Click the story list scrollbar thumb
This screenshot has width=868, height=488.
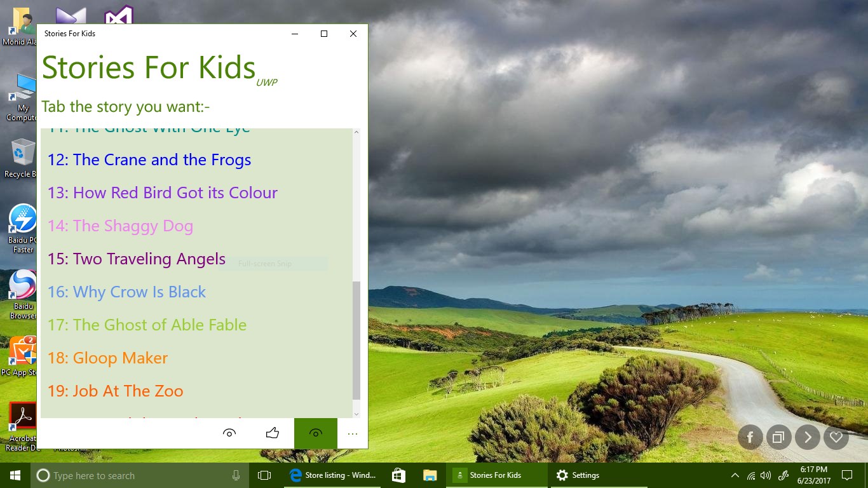[x=356, y=341]
